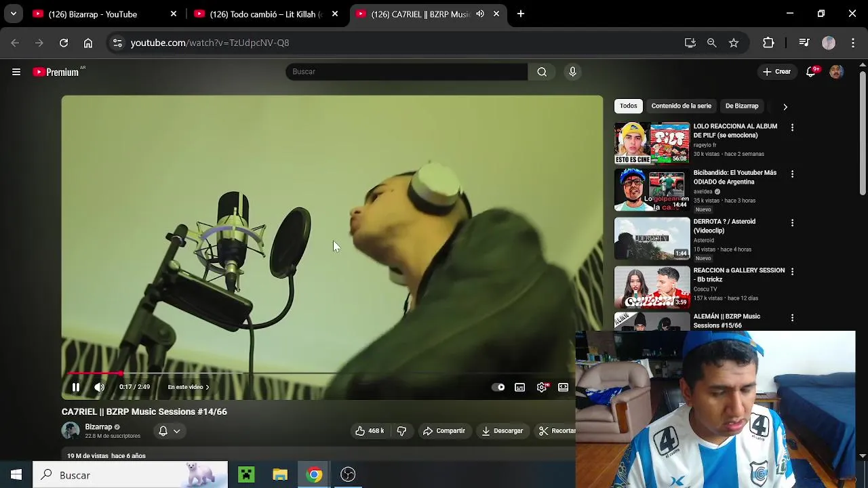Image resolution: width=868 pixels, height=488 pixels.
Task: Open a new browser tab
Action: pyautogui.click(x=521, y=14)
